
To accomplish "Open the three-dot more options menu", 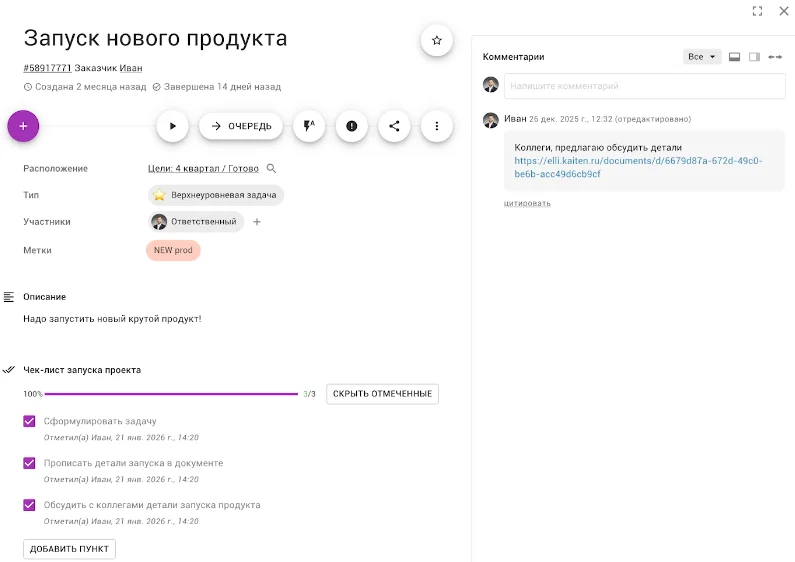I will (x=436, y=126).
